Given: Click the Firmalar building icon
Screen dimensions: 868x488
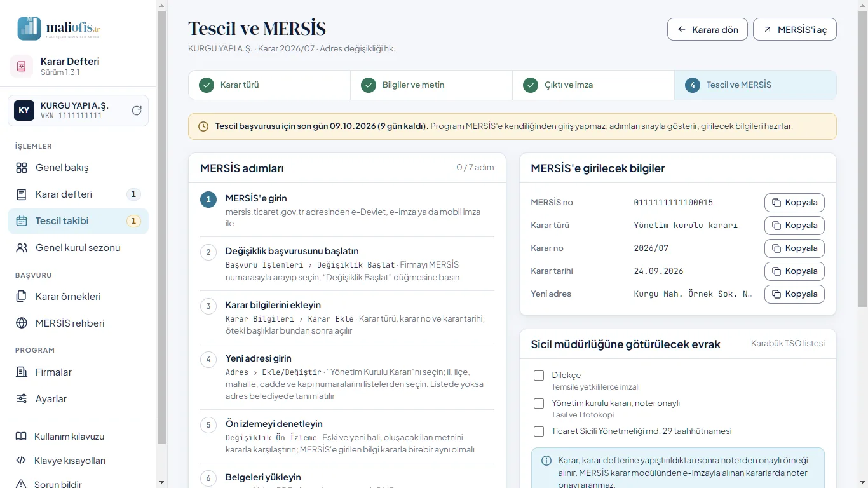Looking at the screenshot, I should coord(22,372).
